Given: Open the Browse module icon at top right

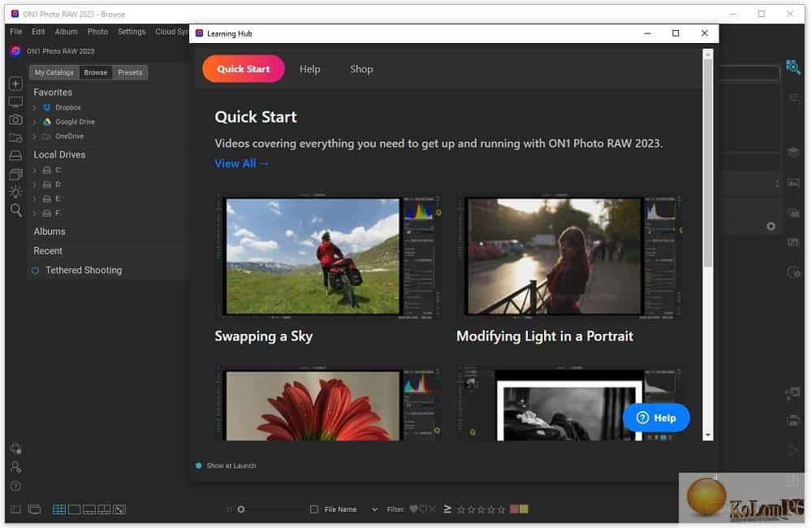Looking at the screenshot, I should [793, 67].
